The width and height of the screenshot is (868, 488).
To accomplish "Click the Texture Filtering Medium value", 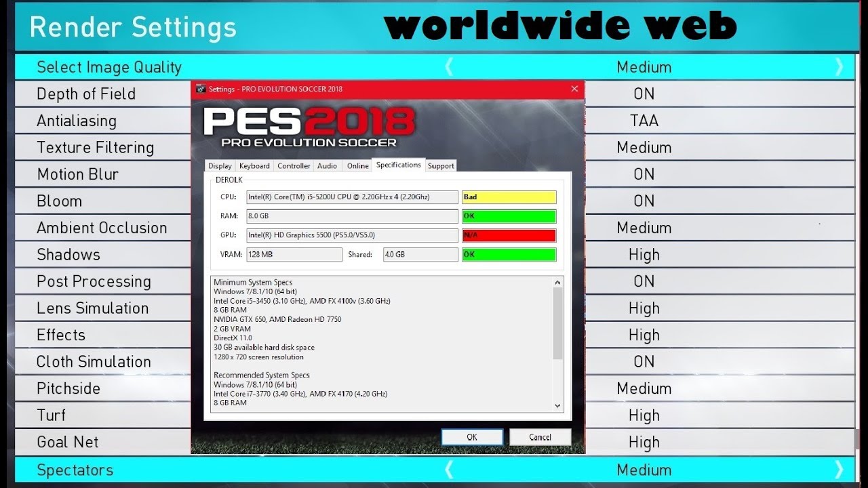I will (644, 147).
